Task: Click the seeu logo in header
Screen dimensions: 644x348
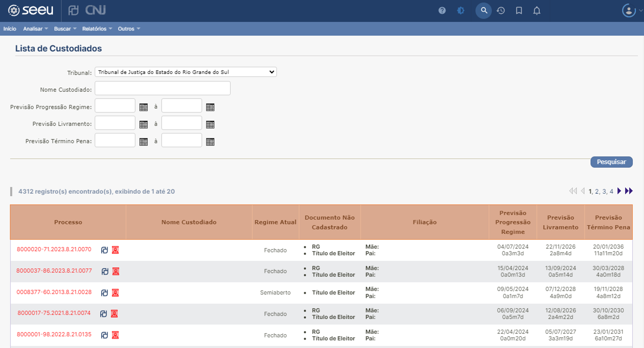Action: click(x=30, y=11)
